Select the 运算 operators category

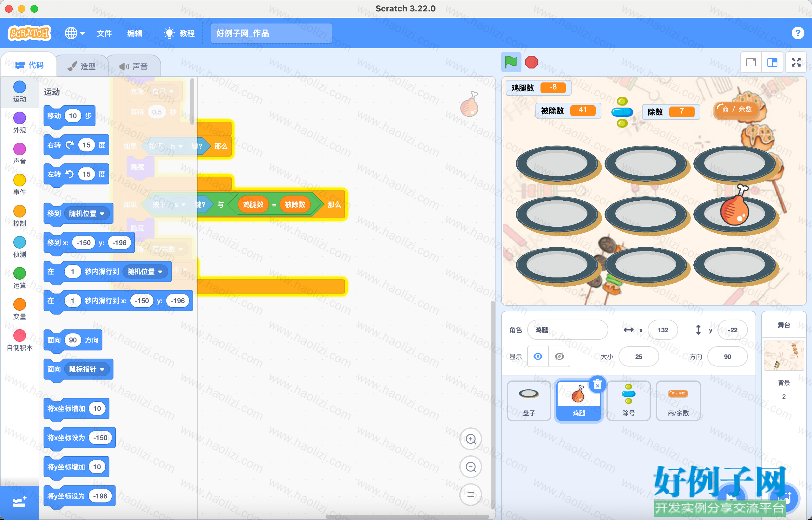pos(20,278)
